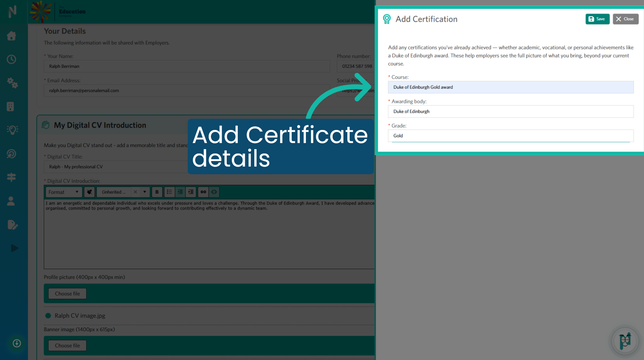
Task: Click the Grade input field
Action: tap(511, 136)
